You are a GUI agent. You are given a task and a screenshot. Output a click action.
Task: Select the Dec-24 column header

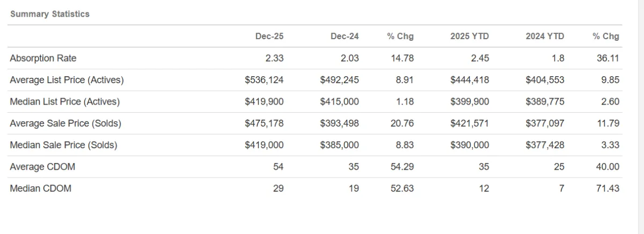coord(345,36)
